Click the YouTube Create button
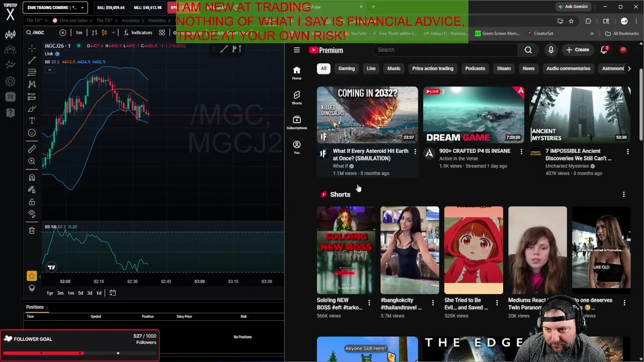Image resolution: width=644 pixels, height=362 pixels. (578, 50)
